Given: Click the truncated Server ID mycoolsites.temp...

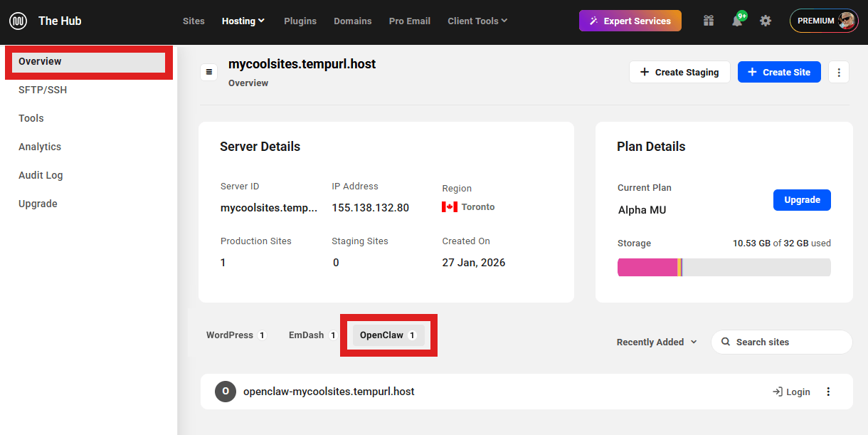Looking at the screenshot, I should [x=269, y=208].
